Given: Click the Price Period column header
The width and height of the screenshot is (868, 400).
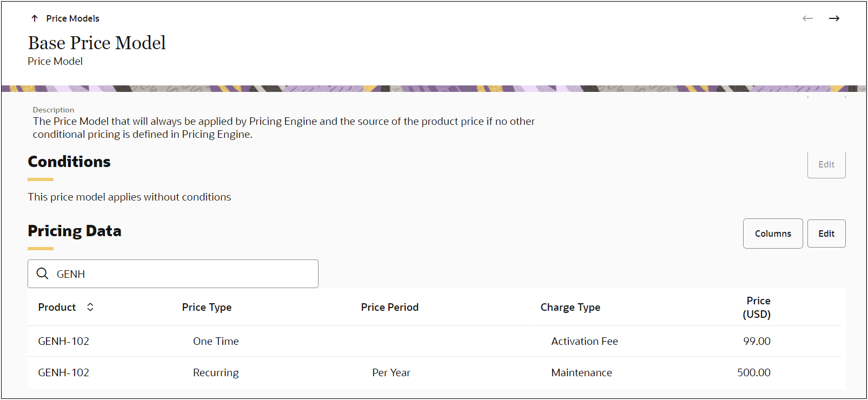Looking at the screenshot, I should pos(389,307).
